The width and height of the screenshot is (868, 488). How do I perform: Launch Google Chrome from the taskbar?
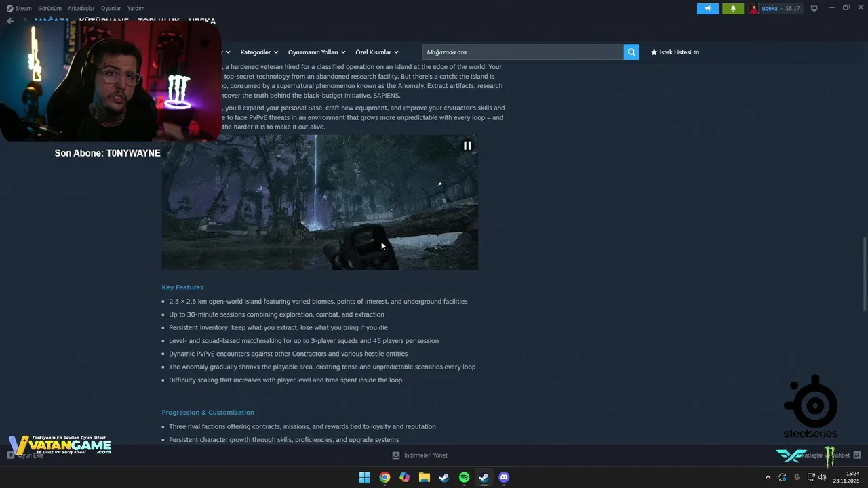click(x=384, y=477)
